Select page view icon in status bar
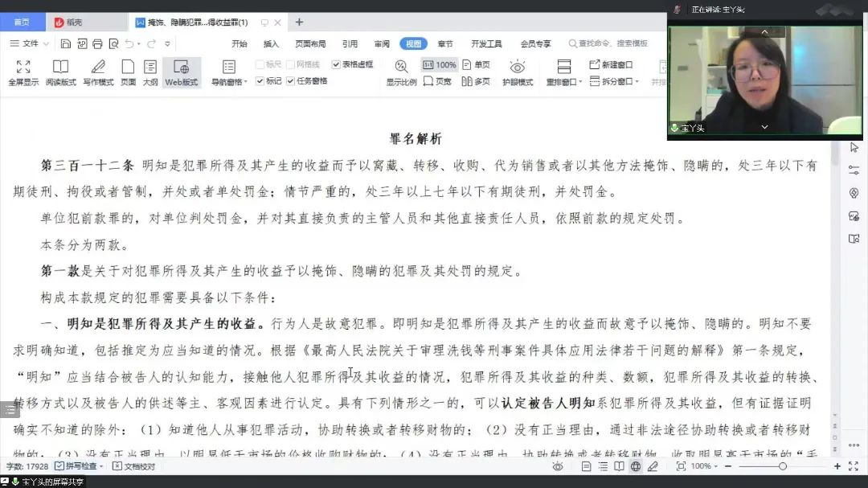 (x=586, y=467)
